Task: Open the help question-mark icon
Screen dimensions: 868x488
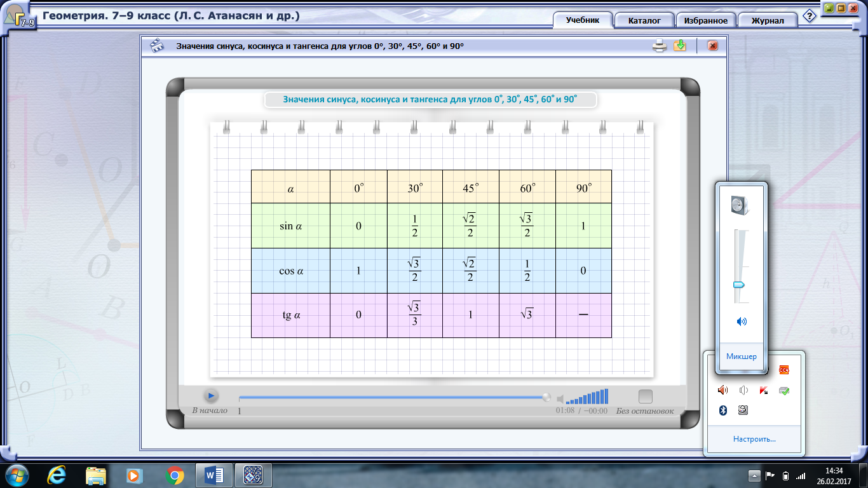Action: click(809, 17)
